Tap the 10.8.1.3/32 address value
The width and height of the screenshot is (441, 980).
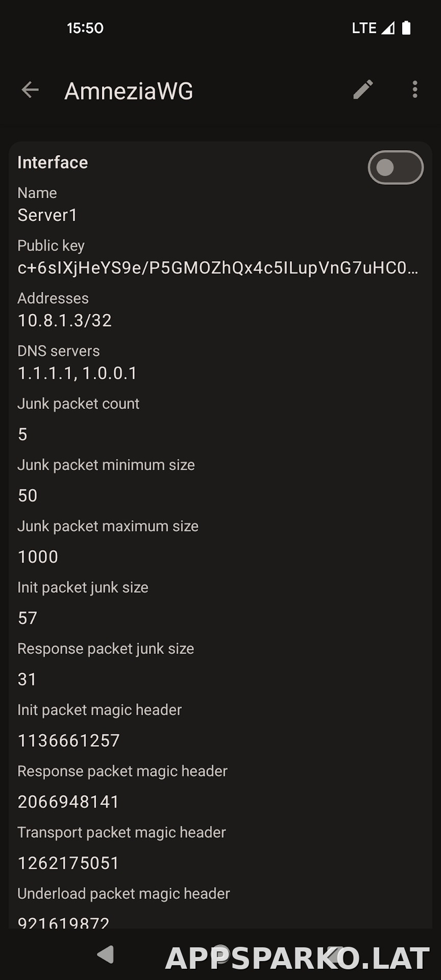tap(65, 321)
